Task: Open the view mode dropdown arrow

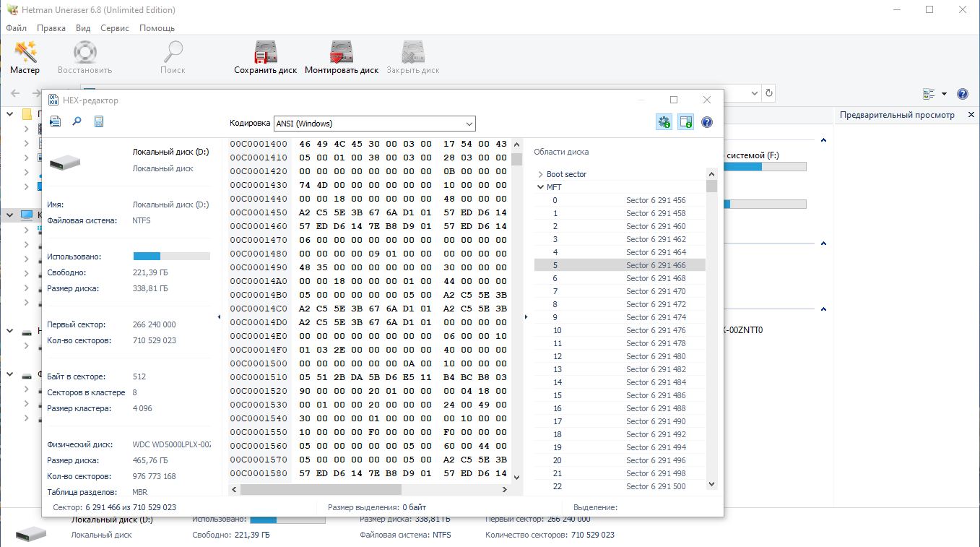Action: coord(943,94)
